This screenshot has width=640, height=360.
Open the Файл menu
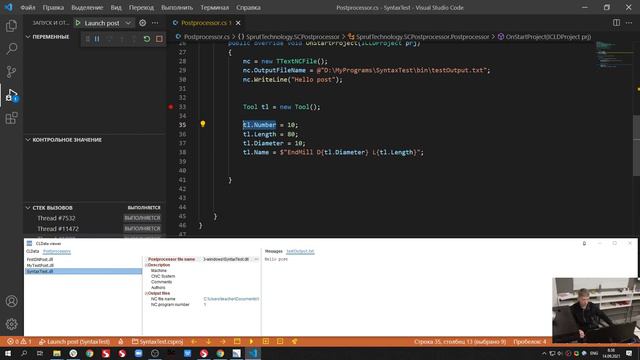coord(28,7)
